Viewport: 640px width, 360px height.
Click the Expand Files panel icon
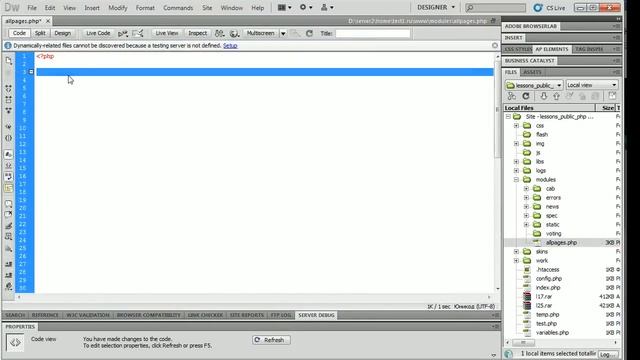click(x=612, y=96)
